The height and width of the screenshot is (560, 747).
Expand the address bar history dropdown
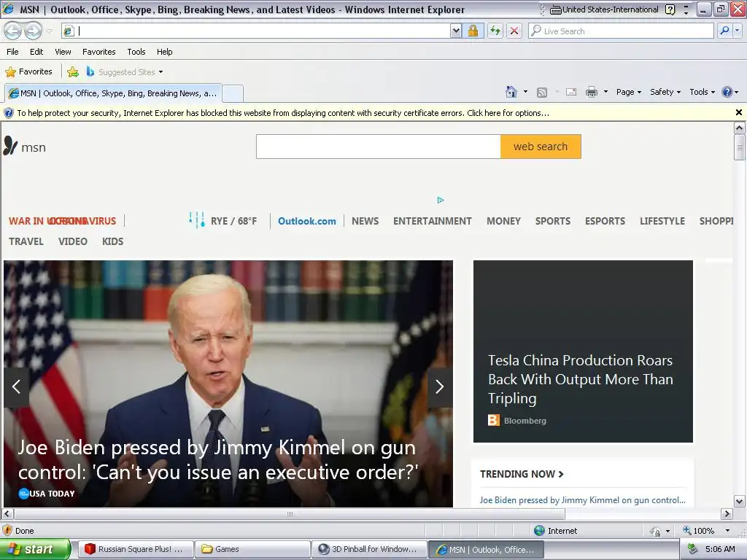[456, 31]
